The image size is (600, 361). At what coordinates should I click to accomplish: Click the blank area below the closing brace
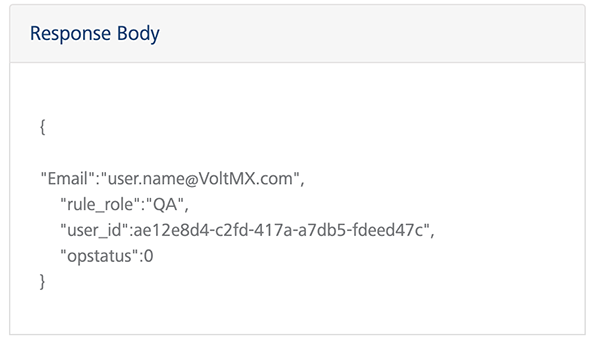click(297, 312)
